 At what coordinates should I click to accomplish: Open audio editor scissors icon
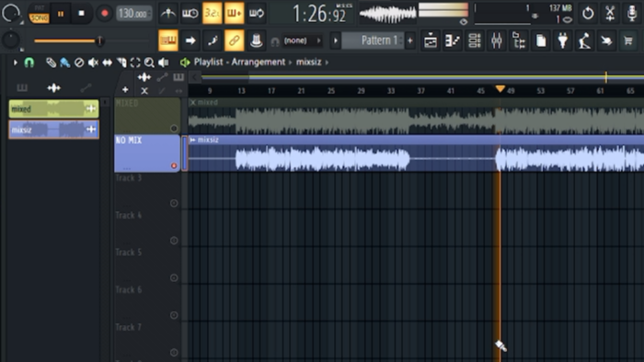[x=610, y=13]
